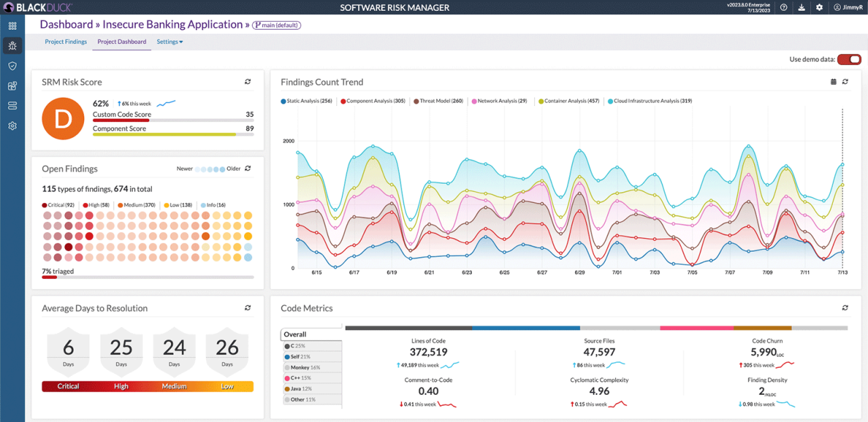The image size is (868, 422).
Task: Refresh the SRM Risk Score panel
Action: [x=248, y=81]
